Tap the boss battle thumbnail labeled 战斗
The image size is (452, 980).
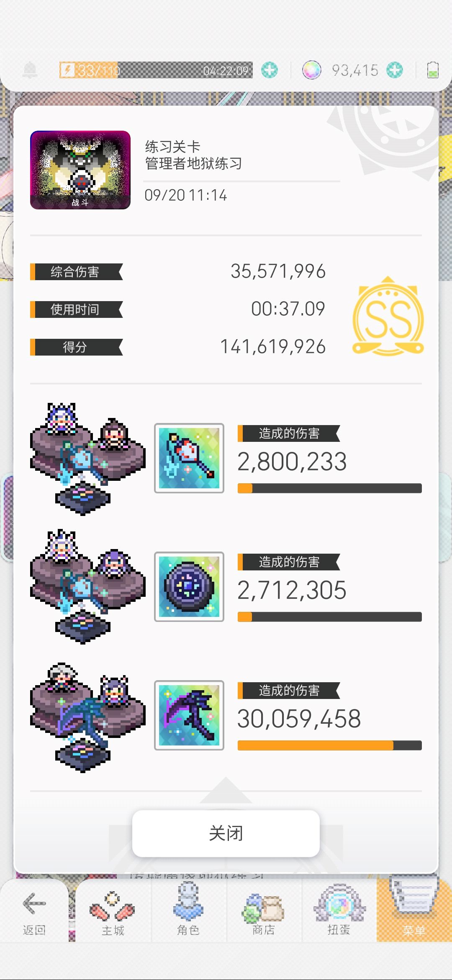click(x=80, y=170)
